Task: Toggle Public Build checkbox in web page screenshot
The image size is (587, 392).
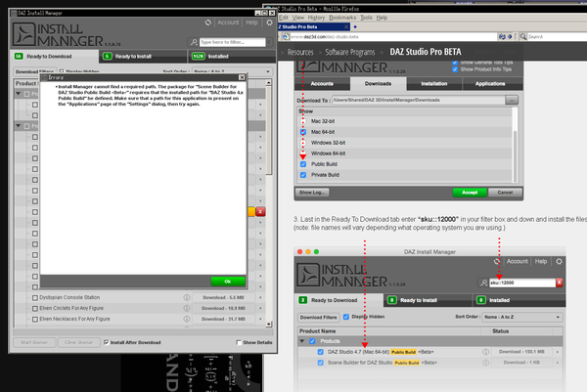Action: click(303, 164)
